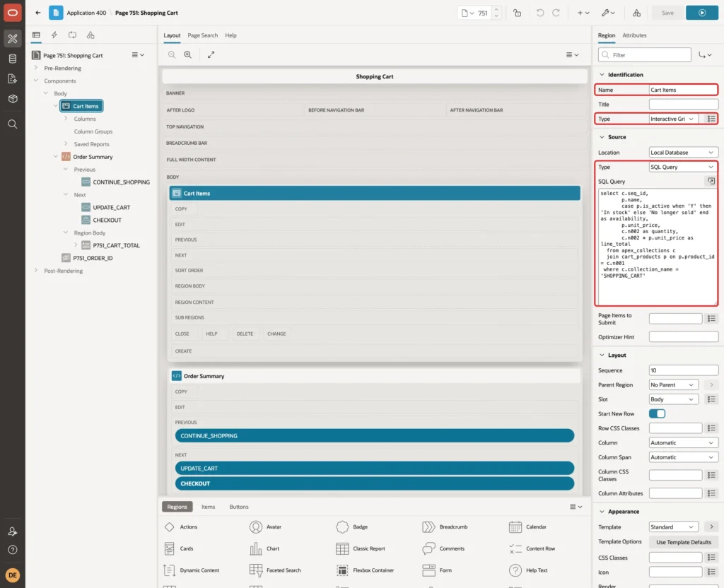Open code editor for SQL Query
The height and width of the screenshot is (588, 724).
pos(711,181)
